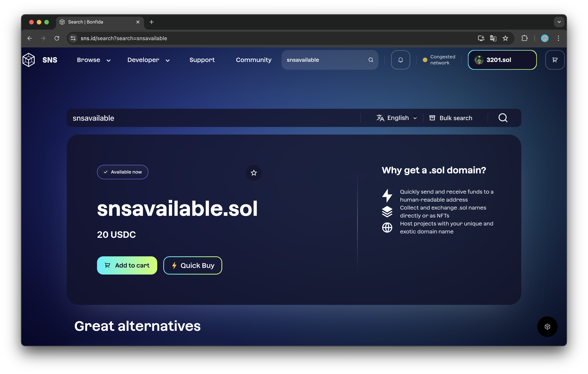Screen dimensions: 588x374
Task: Bookmark this page with the star
Action: click(x=505, y=38)
